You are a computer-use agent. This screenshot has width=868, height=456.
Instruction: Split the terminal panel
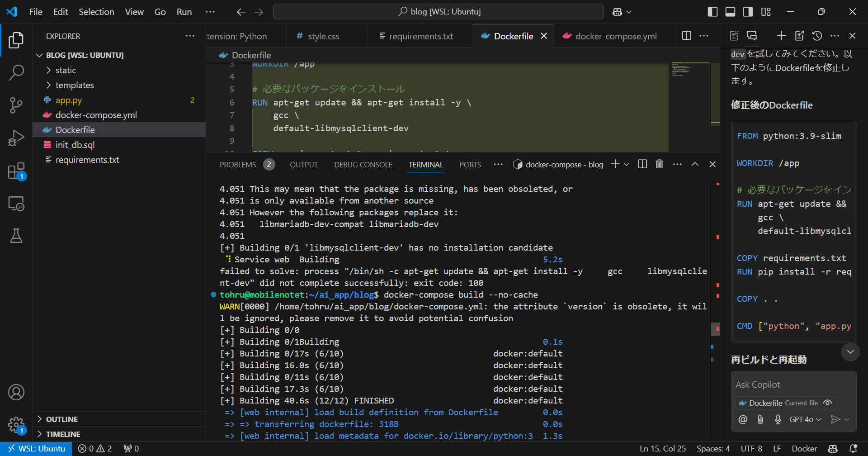pos(642,164)
